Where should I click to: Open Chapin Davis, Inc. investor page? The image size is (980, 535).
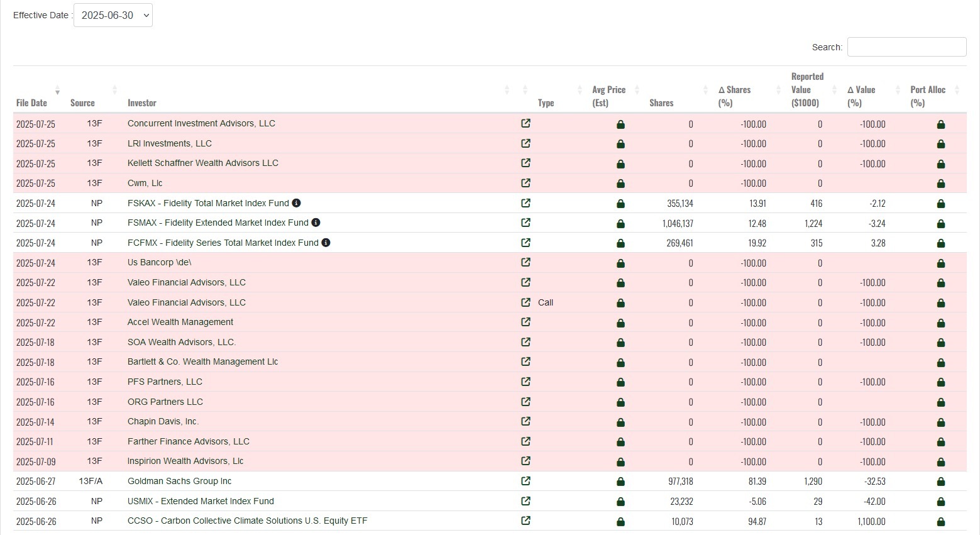pos(163,421)
